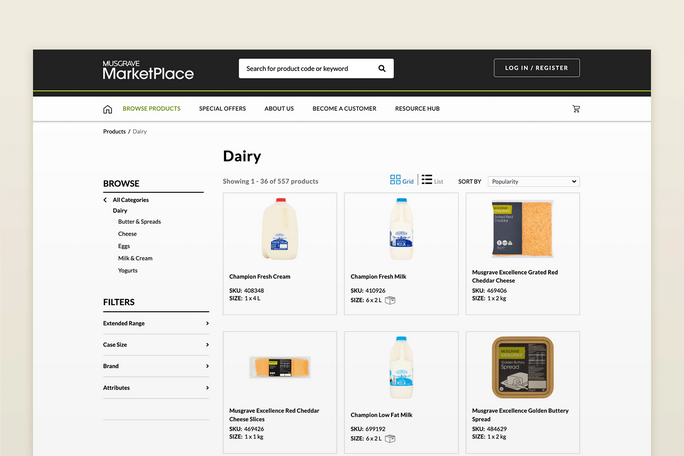Open the shopping cart icon
This screenshot has height=456, width=684.
(576, 109)
